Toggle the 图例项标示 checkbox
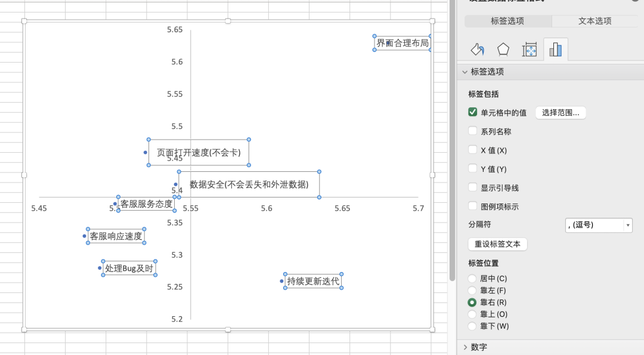The image size is (644, 355). coord(473,206)
